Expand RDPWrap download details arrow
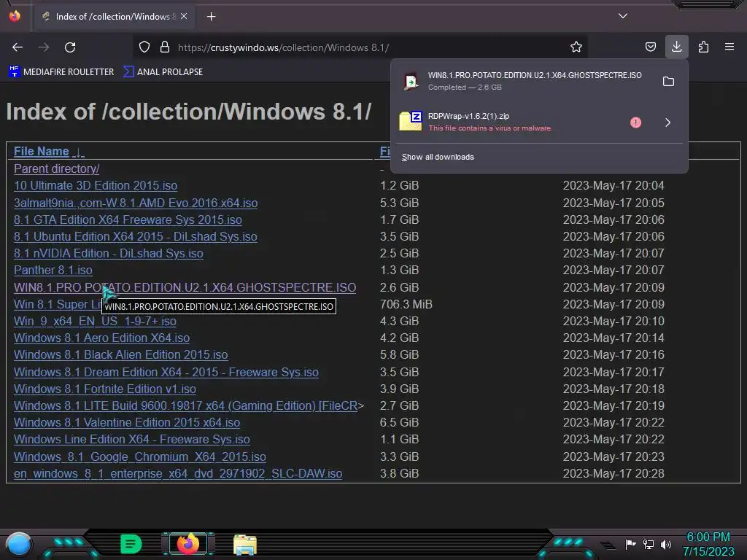 pyautogui.click(x=668, y=122)
